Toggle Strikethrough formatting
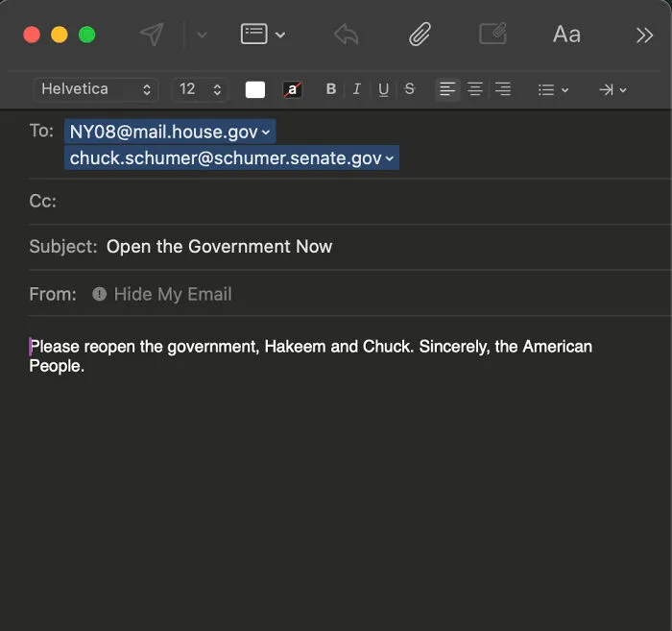The width and height of the screenshot is (672, 631). tap(410, 89)
